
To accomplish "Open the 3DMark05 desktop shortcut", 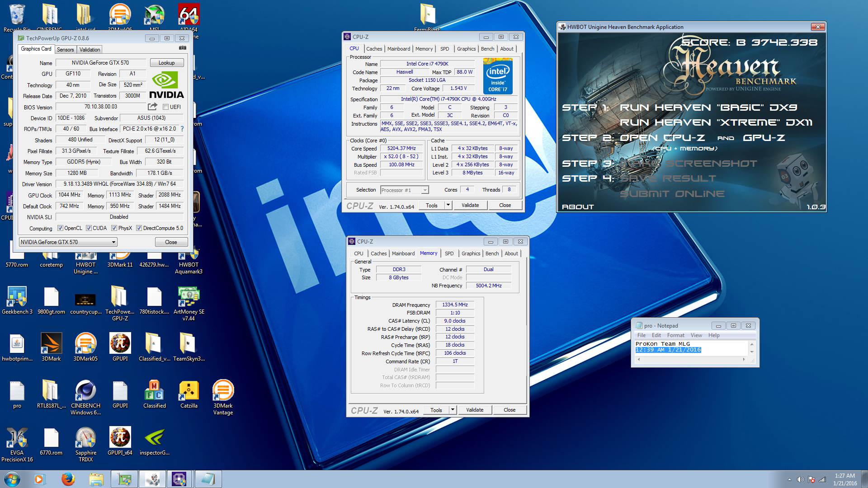I will tap(85, 347).
